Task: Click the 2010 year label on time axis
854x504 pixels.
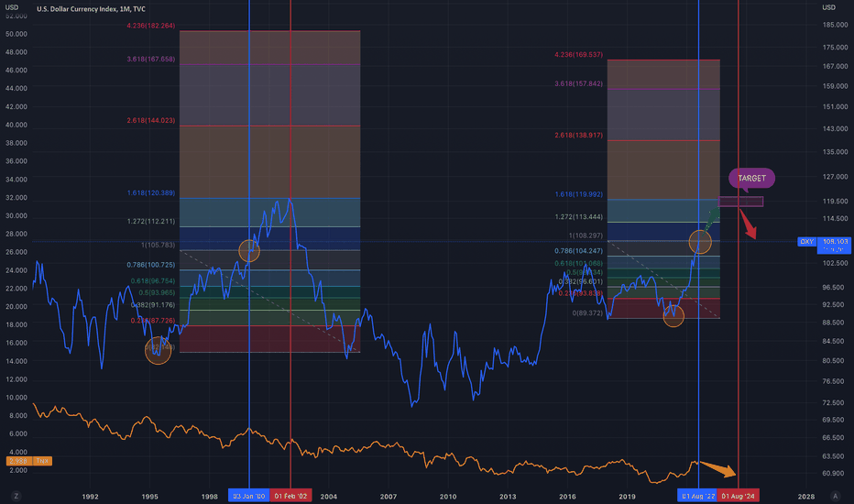Action: point(448,497)
